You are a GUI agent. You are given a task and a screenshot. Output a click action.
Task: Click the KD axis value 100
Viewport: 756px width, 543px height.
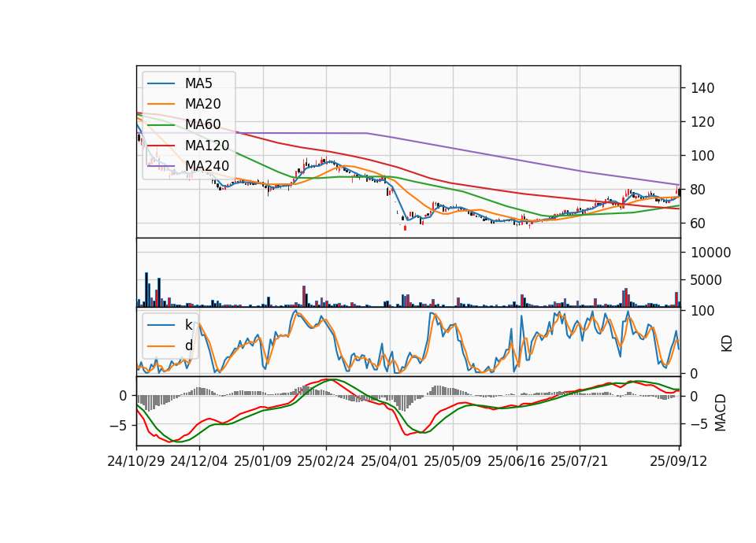tap(702, 311)
